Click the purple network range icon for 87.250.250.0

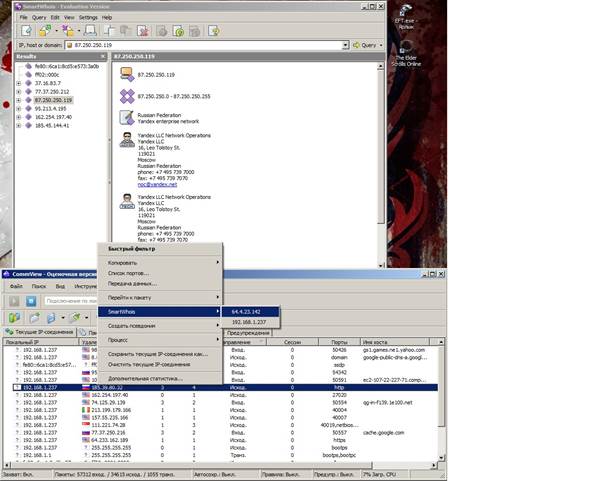coord(127,96)
